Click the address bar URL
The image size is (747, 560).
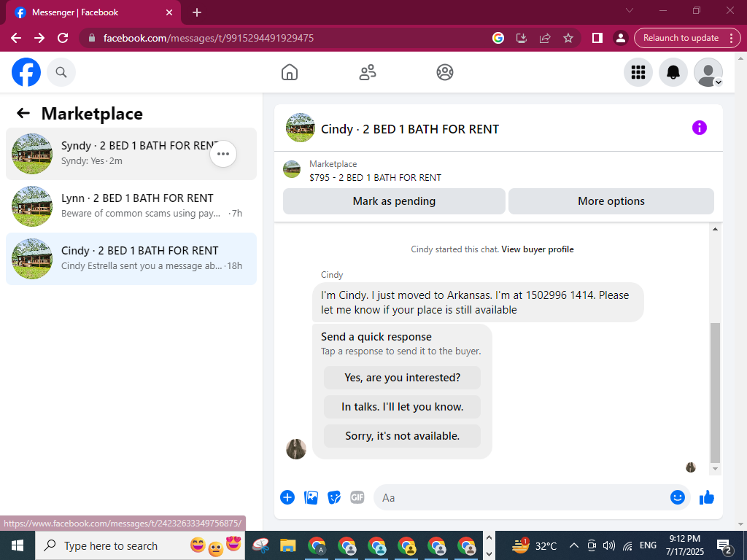[x=208, y=38]
